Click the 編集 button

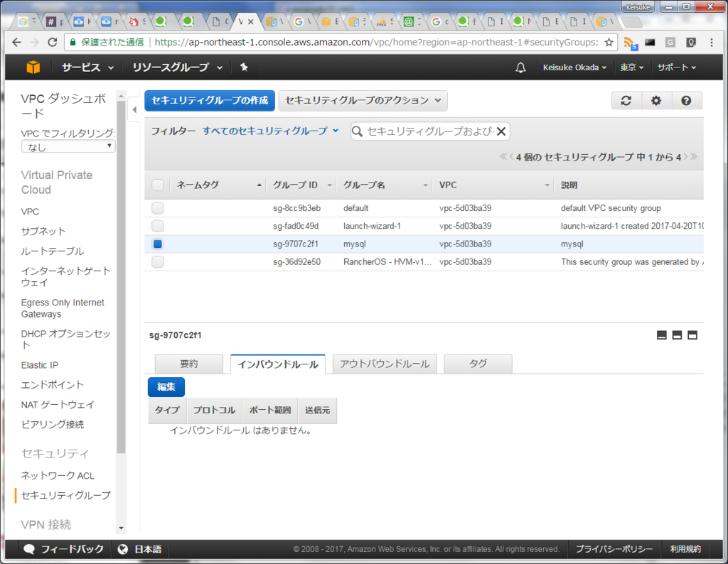point(166,387)
